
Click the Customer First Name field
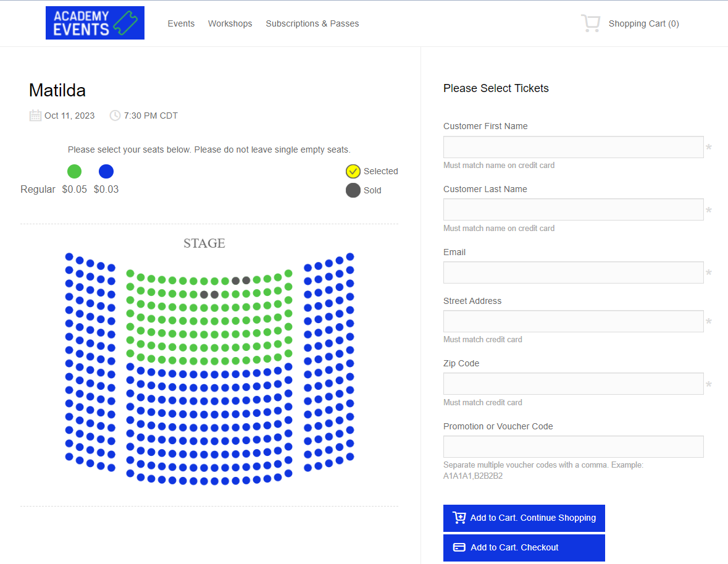[x=573, y=147]
